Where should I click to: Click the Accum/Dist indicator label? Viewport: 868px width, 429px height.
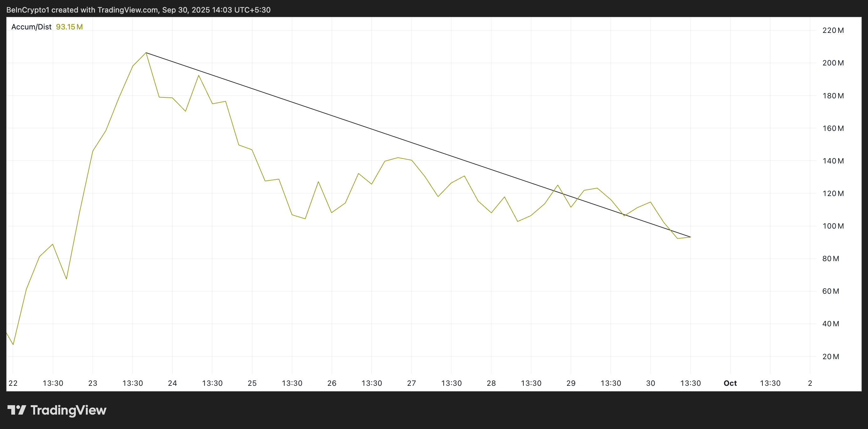[x=31, y=27]
